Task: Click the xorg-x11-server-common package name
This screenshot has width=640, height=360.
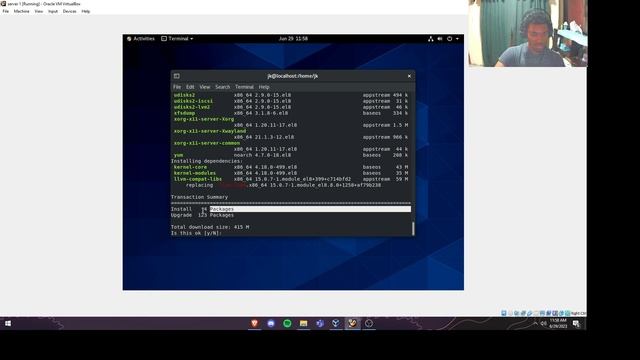Action: pyautogui.click(x=207, y=143)
